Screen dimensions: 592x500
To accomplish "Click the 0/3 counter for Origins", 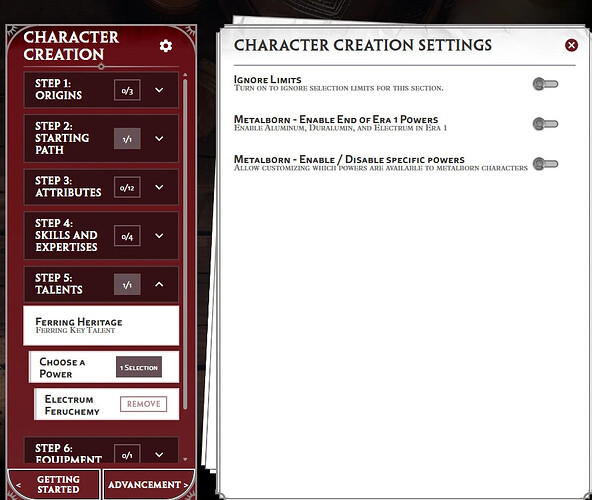I will tap(127, 90).
